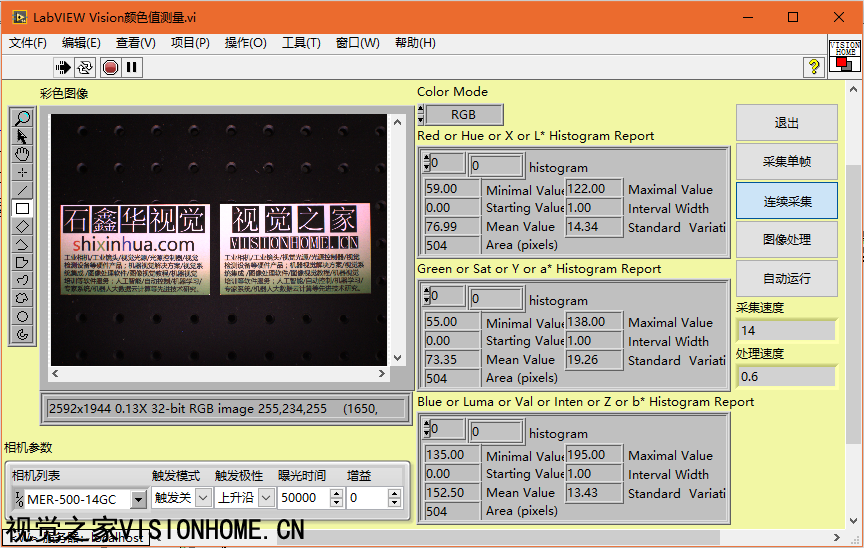The width and height of the screenshot is (864, 548).
Task: Choose the Rectangle ROI tool
Action: tap(23, 208)
